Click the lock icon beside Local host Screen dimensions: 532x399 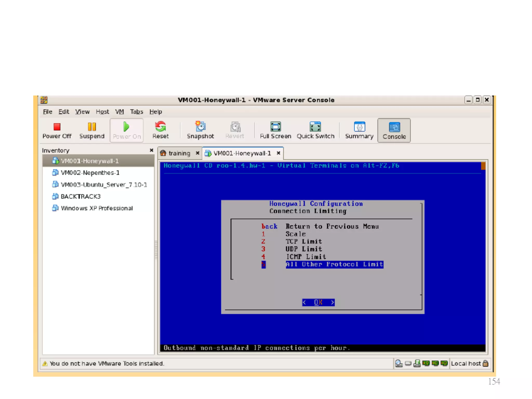point(485,363)
